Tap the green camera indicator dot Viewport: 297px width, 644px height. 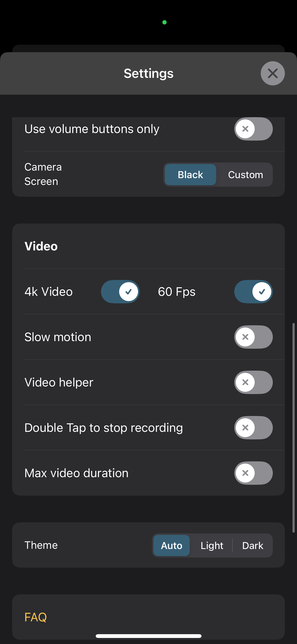click(164, 22)
